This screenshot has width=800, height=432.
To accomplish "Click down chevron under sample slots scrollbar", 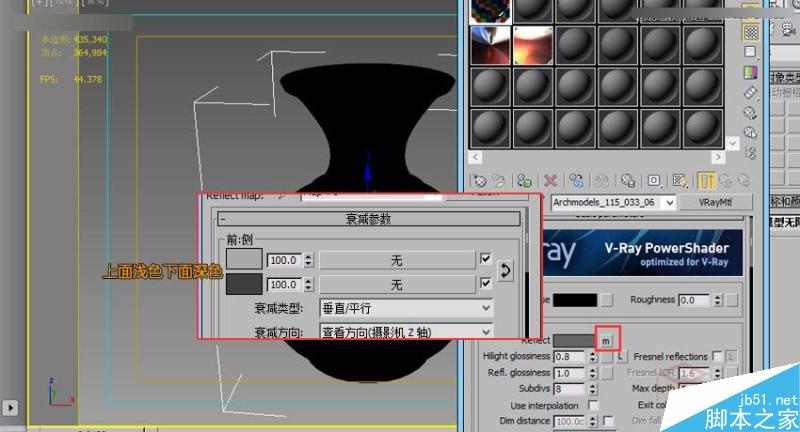I will [733, 143].
